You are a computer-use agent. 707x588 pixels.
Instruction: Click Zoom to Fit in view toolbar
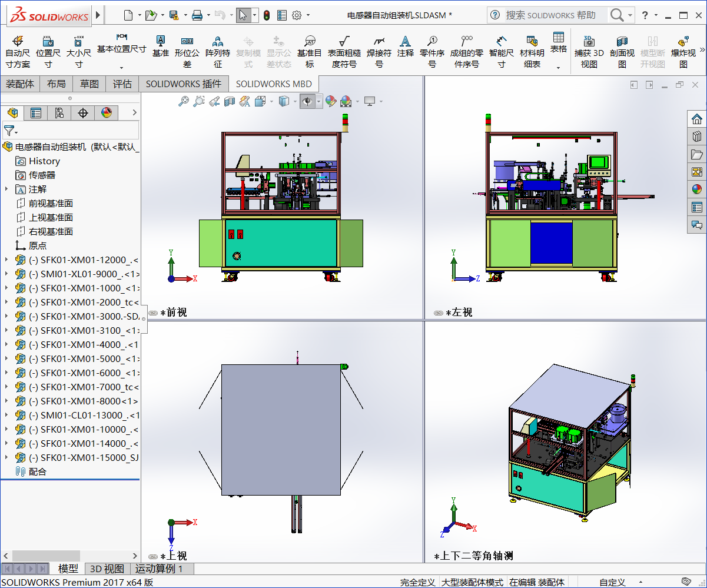[x=184, y=101]
